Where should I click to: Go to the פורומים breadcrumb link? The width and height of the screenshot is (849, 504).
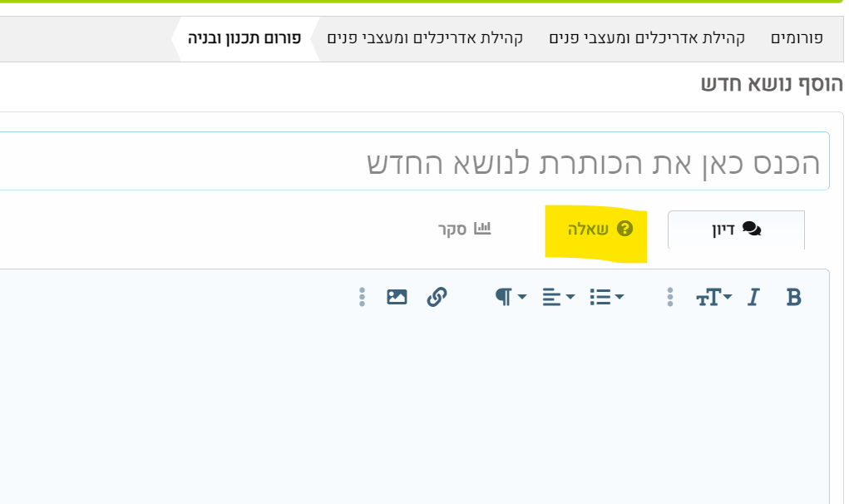pyautogui.click(x=797, y=38)
